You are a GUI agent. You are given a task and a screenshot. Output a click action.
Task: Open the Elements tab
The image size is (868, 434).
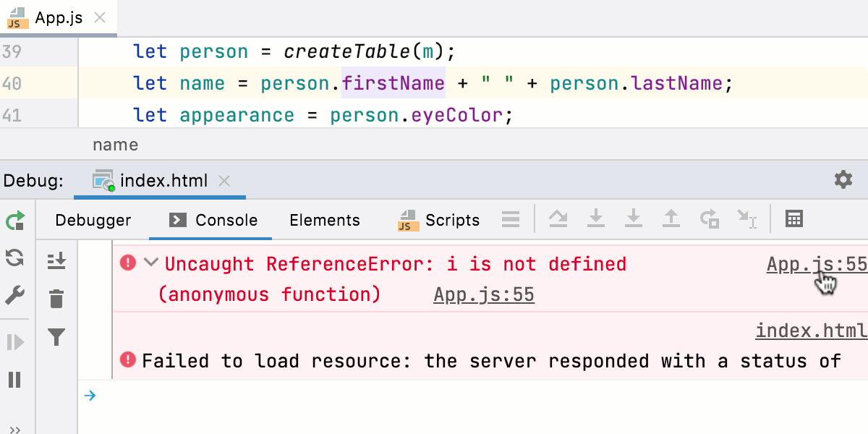pos(324,220)
